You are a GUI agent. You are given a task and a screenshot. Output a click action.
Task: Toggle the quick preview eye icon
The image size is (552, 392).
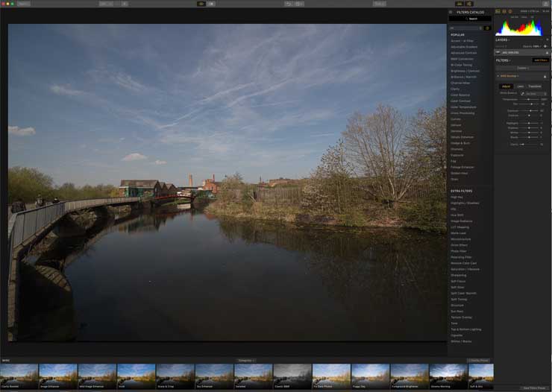point(201,4)
